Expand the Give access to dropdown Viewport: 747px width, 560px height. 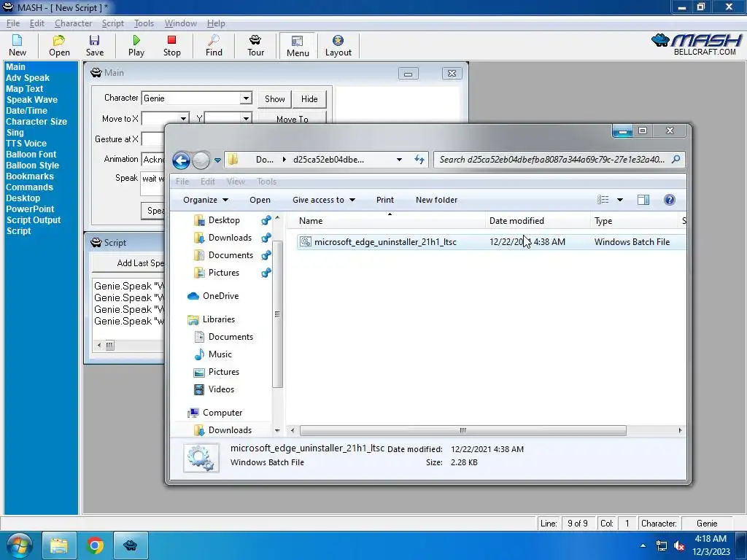[324, 200]
